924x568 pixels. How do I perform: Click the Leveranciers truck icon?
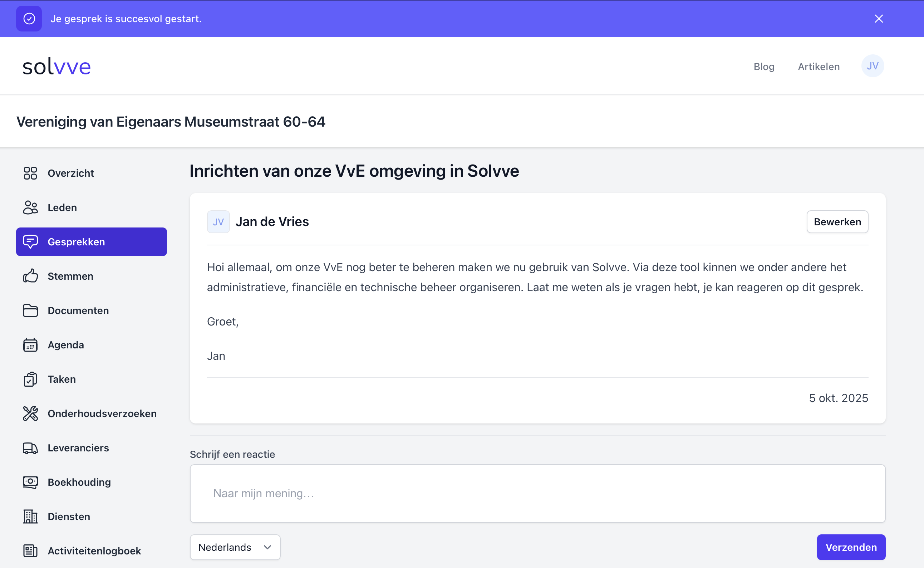(x=30, y=448)
